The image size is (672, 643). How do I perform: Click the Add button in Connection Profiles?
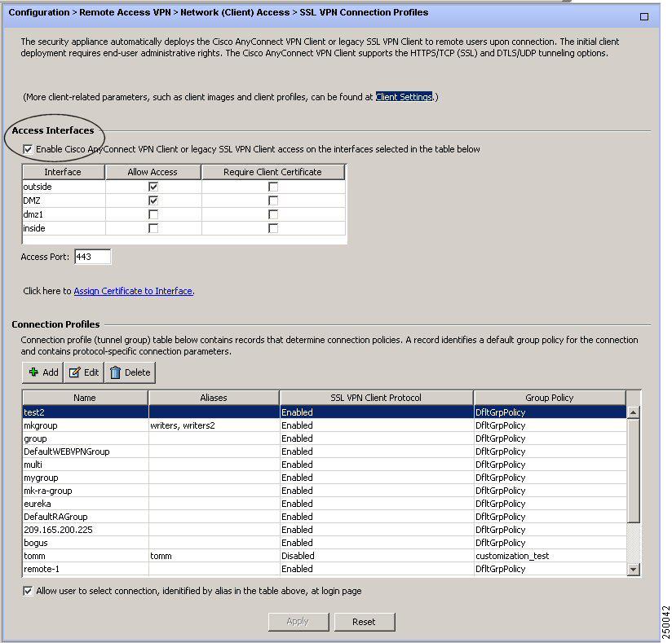coord(43,372)
